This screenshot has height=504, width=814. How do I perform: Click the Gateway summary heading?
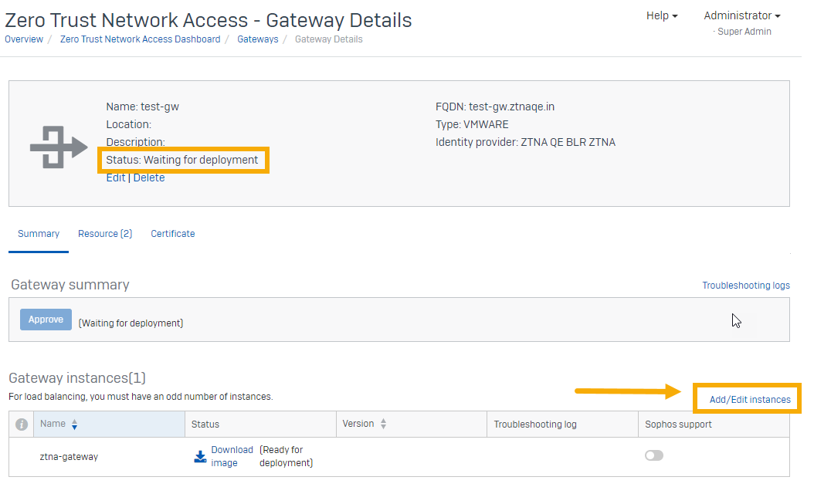[70, 285]
